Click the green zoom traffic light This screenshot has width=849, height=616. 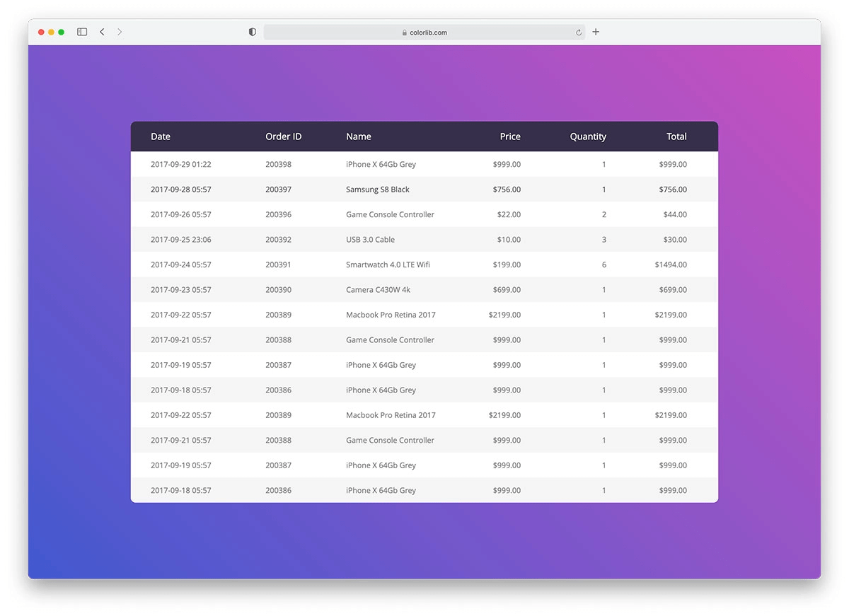coord(61,32)
